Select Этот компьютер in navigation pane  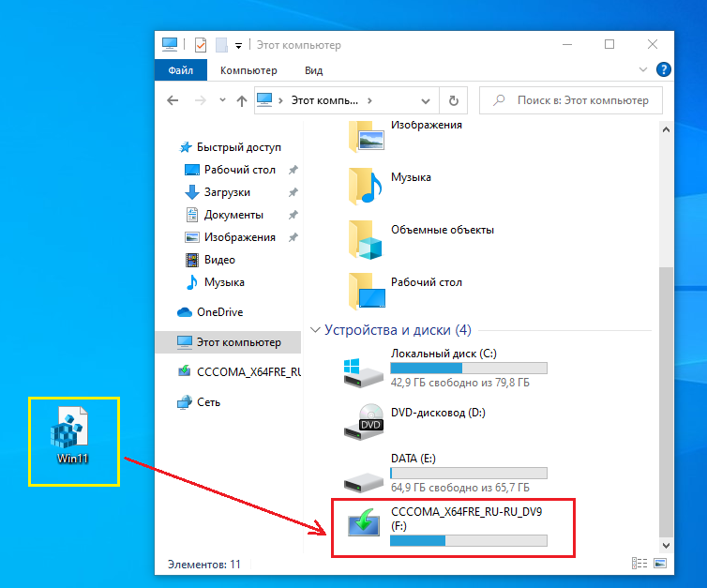click(229, 342)
